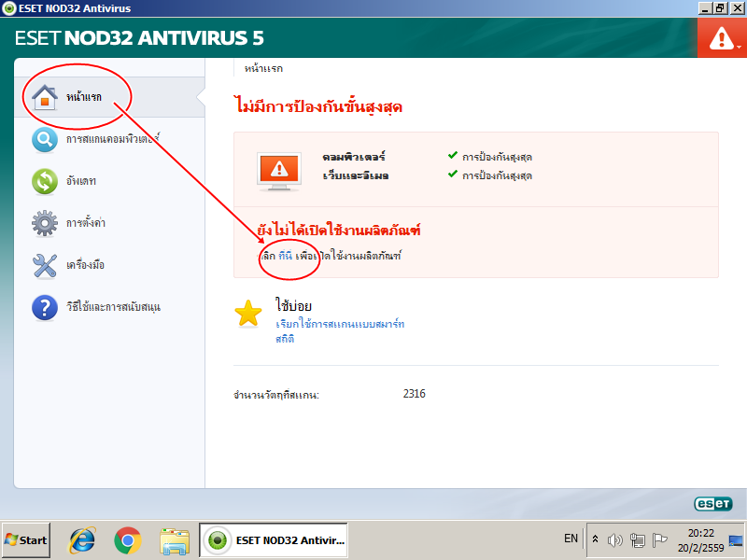Image resolution: width=747 pixels, height=560 pixels.
Task: Click the monitor warning icon in status panel
Action: point(279,172)
